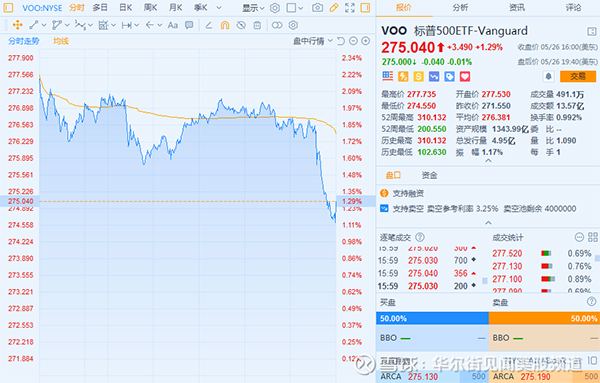Click the blue 50.00% buy ratio bar
Screen dimensions: 600x383
click(x=432, y=318)
